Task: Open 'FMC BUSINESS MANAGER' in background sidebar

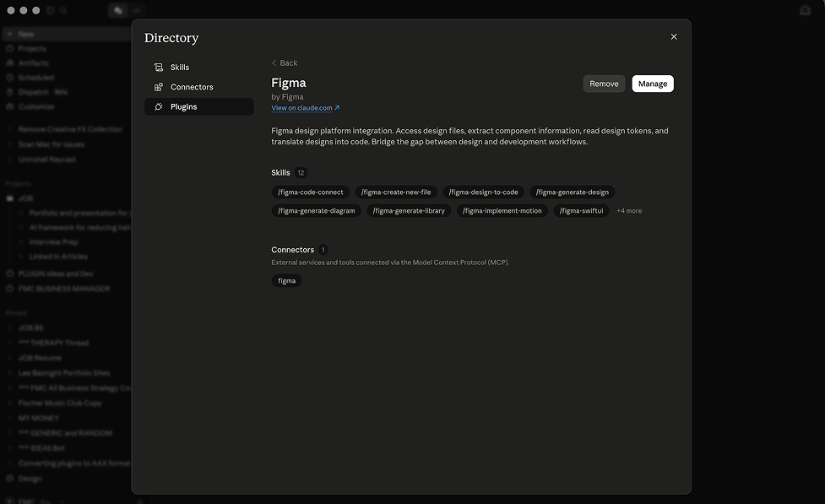Action: (x=63, y=288)
